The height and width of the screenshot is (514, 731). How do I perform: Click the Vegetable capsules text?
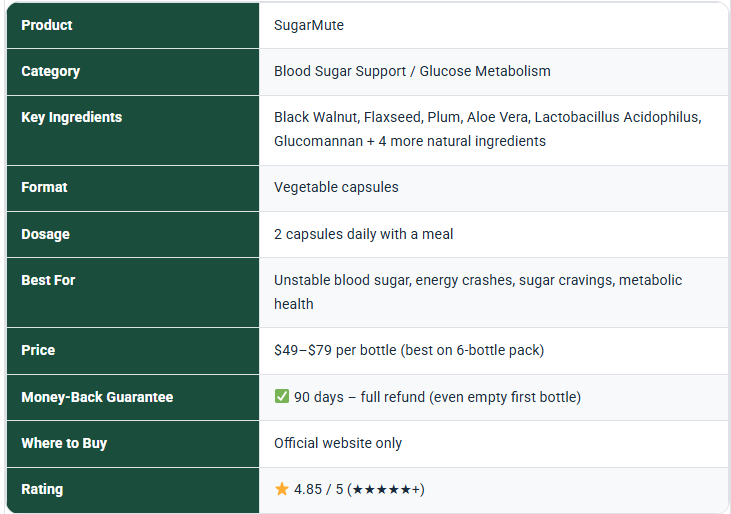coord(336,187)
